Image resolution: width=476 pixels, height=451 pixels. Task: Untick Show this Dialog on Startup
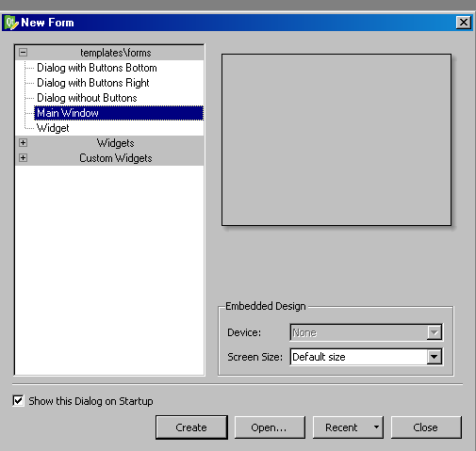point(18,401)
